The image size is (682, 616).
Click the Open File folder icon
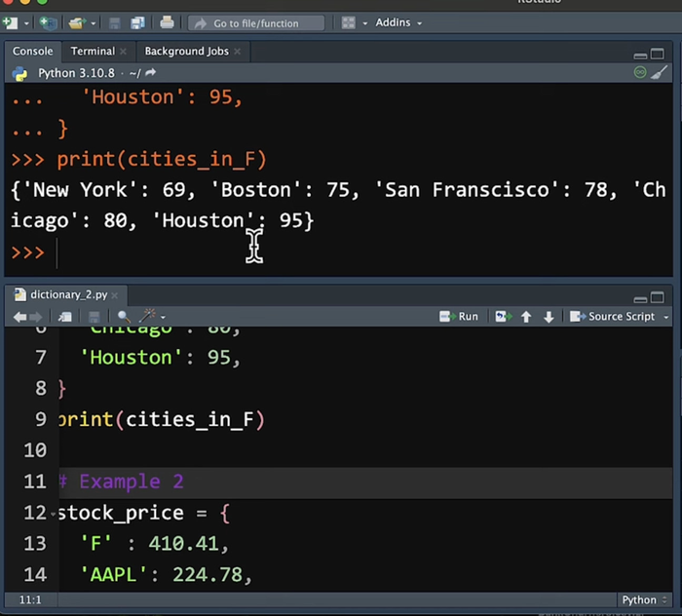pos(77,22)
